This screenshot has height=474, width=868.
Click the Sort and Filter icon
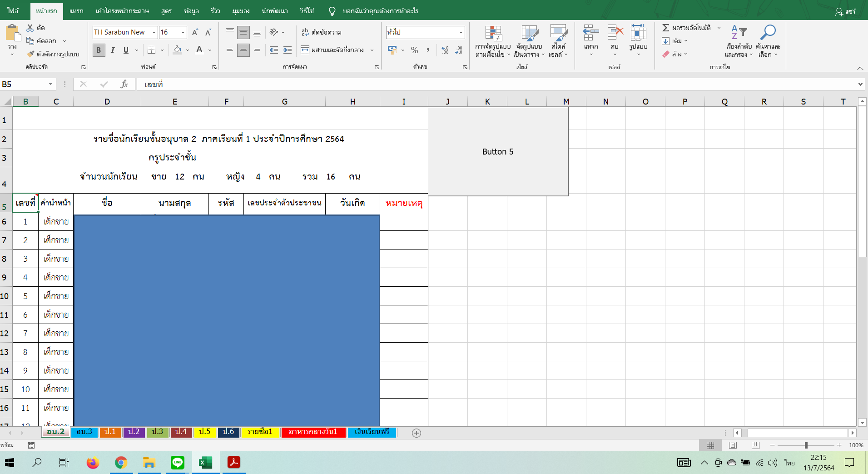pyautogui.click(x=739, y=32)
